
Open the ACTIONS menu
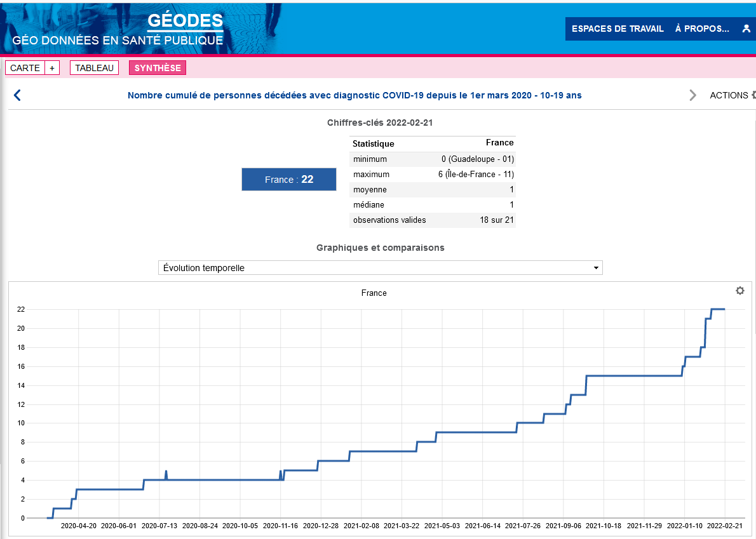click(732, 95)
